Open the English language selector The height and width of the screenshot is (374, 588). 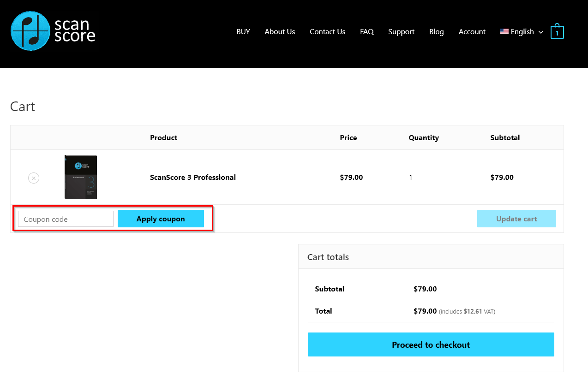522,32
